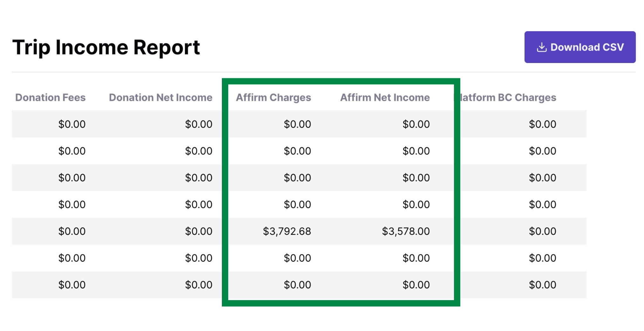Click the Trip Income Report heading
Viewport: 644px width, 331px height.
pyautogui.click(x=106, y=47)
